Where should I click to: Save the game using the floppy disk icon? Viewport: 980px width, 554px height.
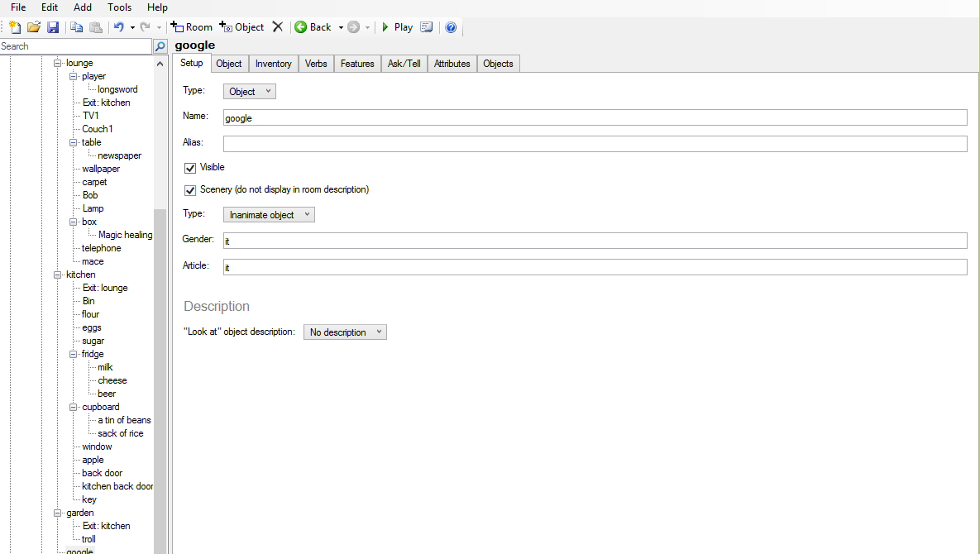(x=53, y=27)
